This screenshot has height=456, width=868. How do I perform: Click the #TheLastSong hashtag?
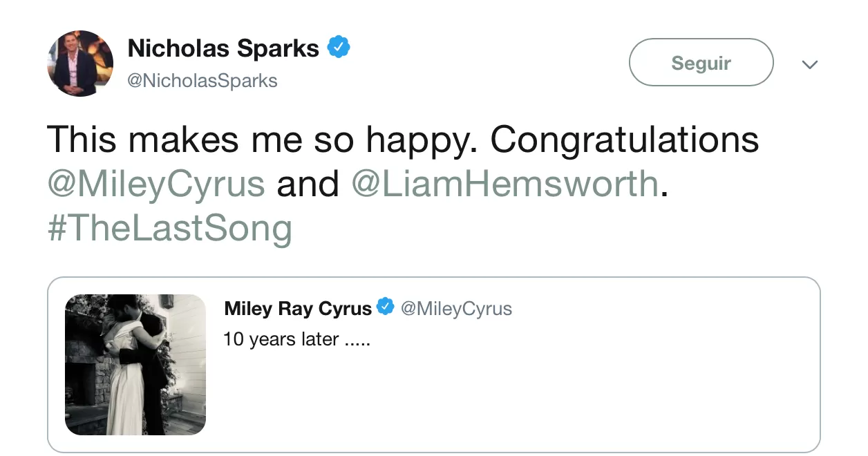(170, 228)
